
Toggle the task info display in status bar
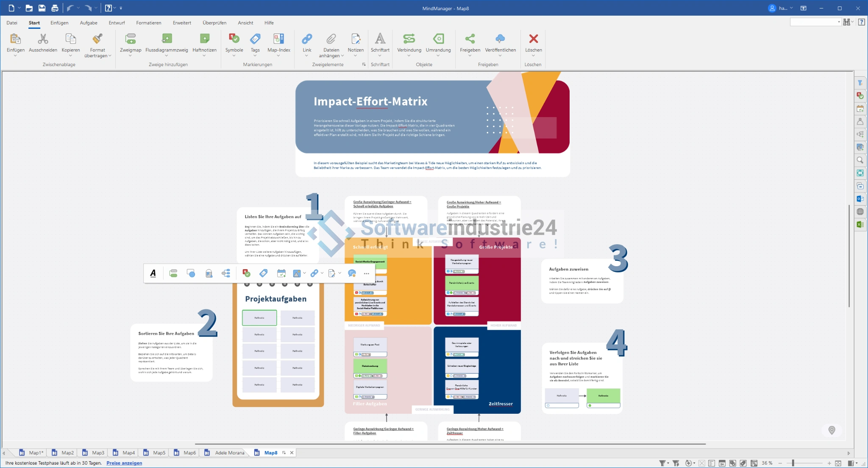(x=722, y=463)
